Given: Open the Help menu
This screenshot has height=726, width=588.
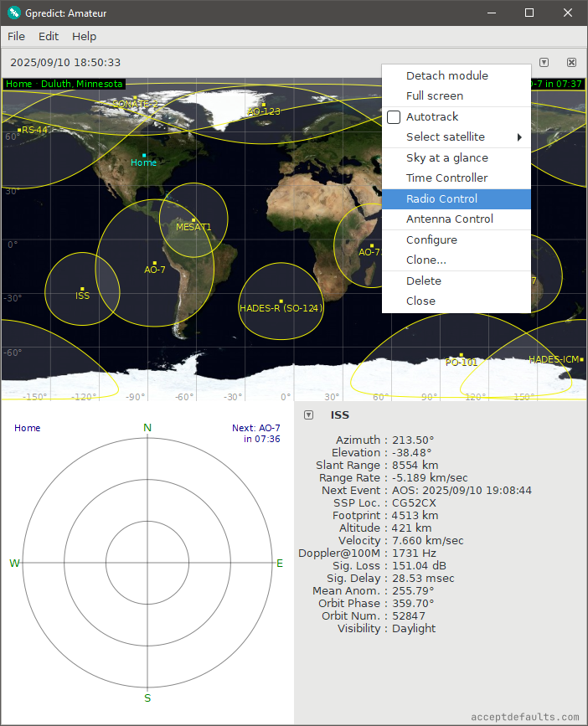Looking at the screenshot, I should (84, 36).
